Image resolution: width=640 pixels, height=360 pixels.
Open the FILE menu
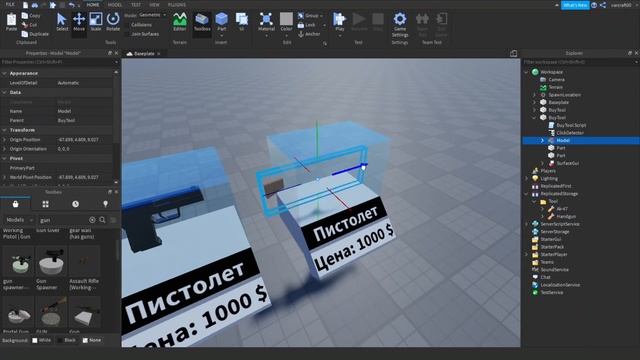[x=10, y=4]
